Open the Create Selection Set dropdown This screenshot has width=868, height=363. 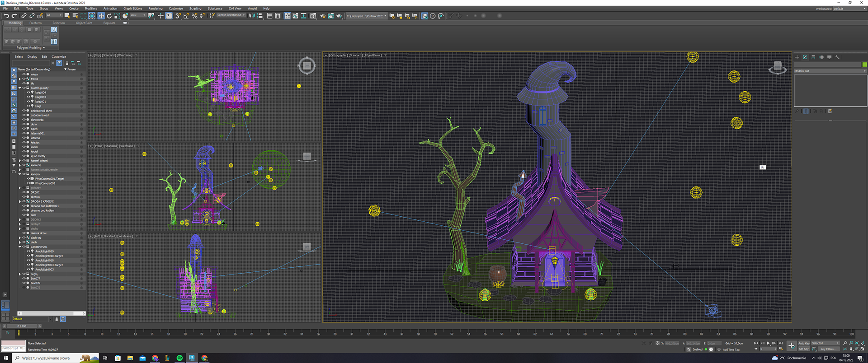231,15
